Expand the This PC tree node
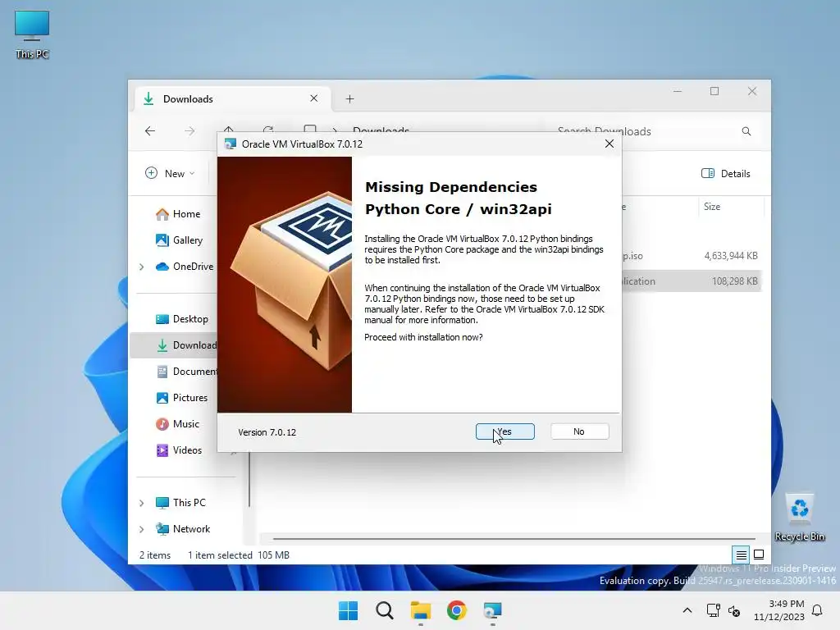840x630 pixels. pyautogui.click(x=141, y=503)
